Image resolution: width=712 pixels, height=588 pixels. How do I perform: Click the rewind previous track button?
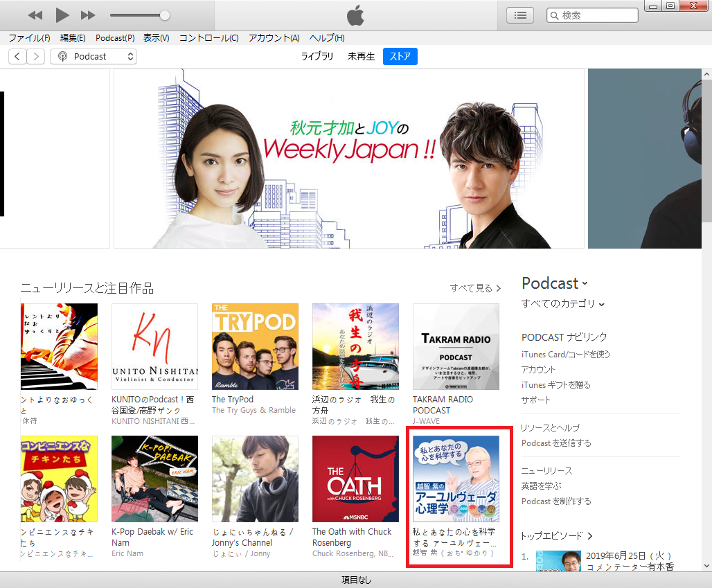tap(35, 15)
